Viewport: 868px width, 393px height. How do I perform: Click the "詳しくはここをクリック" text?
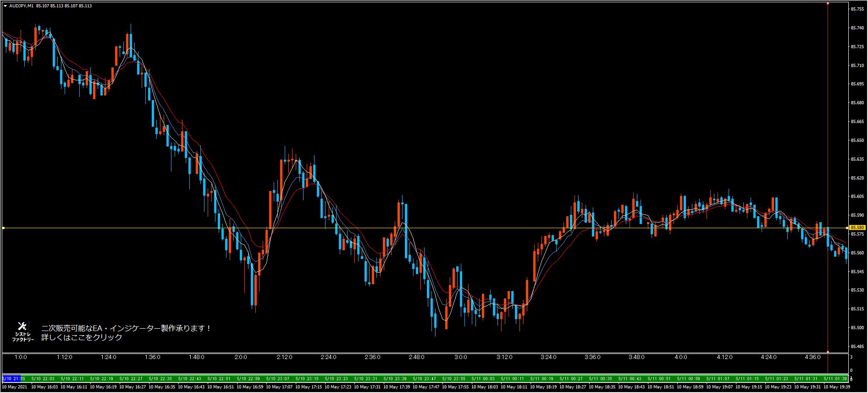[x=82, y=338]
